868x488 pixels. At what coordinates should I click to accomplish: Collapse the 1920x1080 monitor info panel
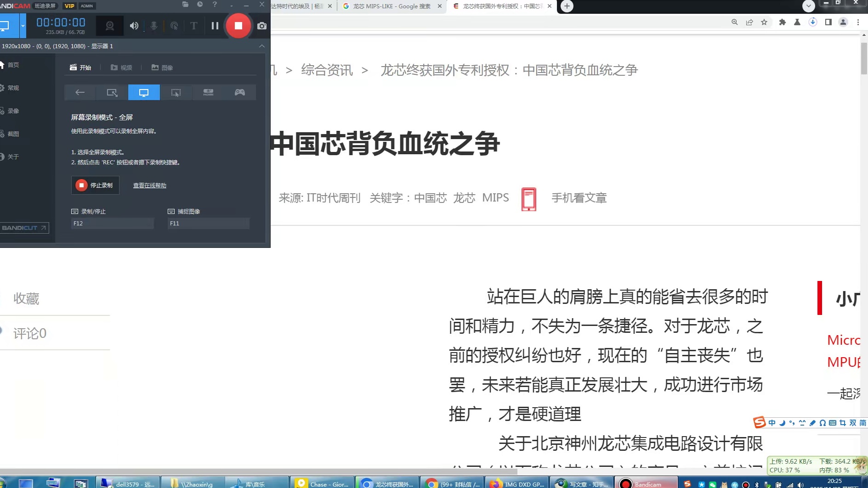pyautogui.click(x=262, y=46)
